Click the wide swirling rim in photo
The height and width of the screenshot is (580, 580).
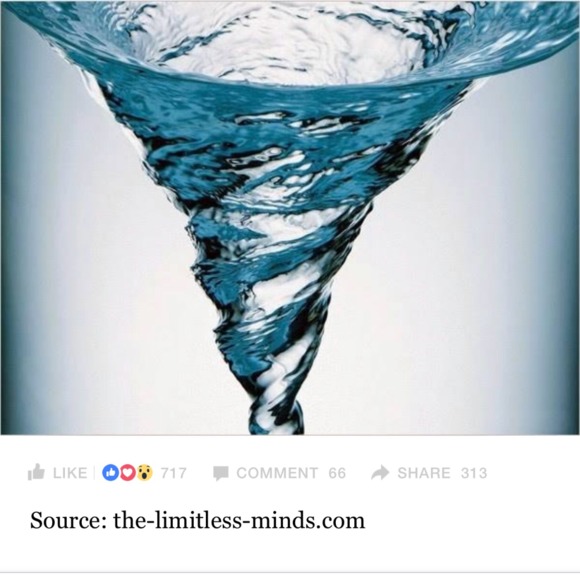[x=290, y=44]
